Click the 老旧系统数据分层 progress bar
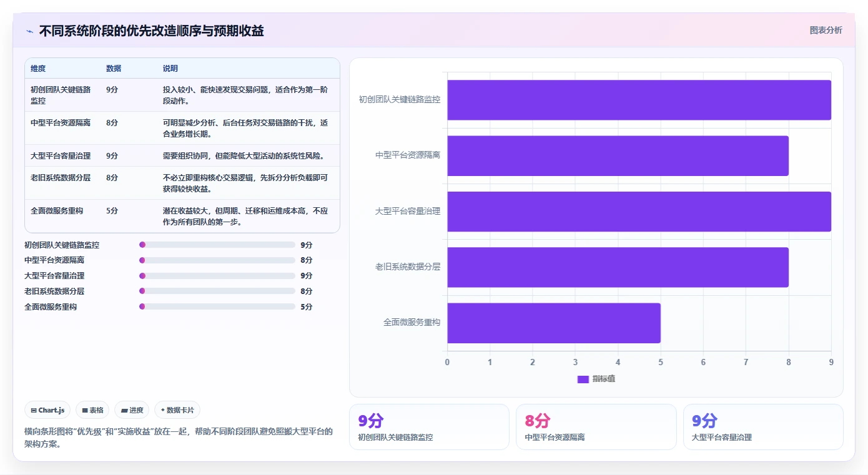 pyautogui.click(x=217, y=291)
